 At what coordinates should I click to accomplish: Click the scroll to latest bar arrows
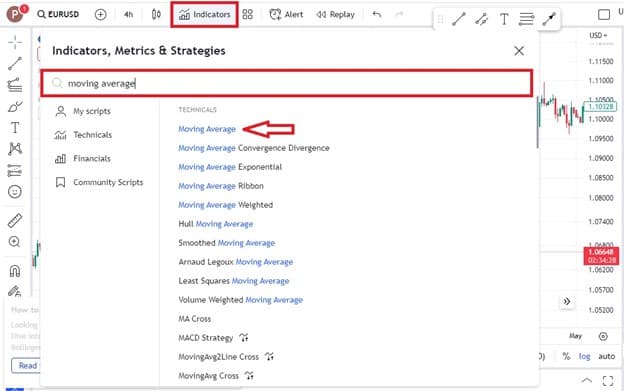[x=567, y=302]
